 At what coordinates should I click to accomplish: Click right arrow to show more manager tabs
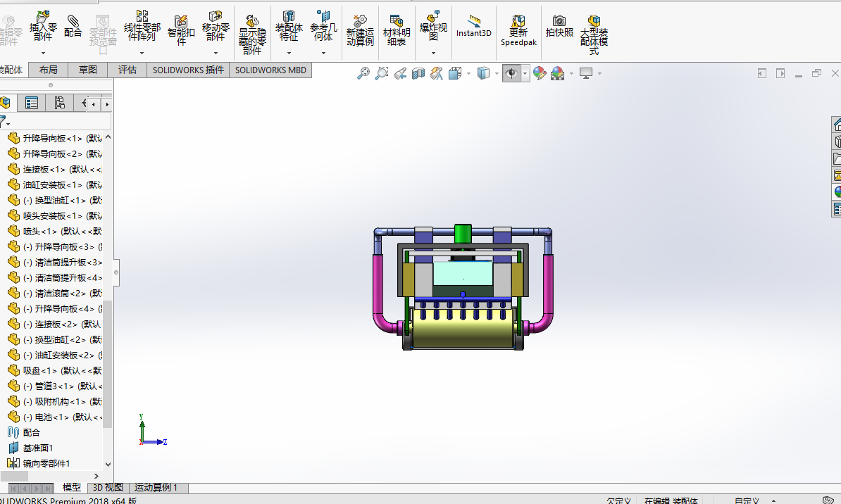click(x=107, y=104)
